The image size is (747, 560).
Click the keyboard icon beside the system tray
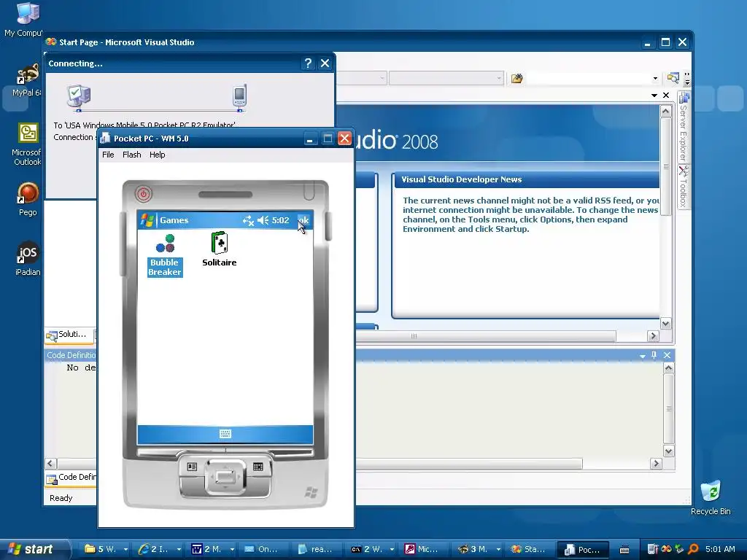[x=624, y=550]
